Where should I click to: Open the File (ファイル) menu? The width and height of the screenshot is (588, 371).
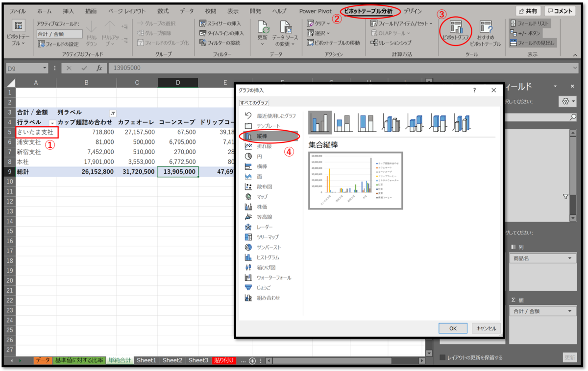[18, 11]
